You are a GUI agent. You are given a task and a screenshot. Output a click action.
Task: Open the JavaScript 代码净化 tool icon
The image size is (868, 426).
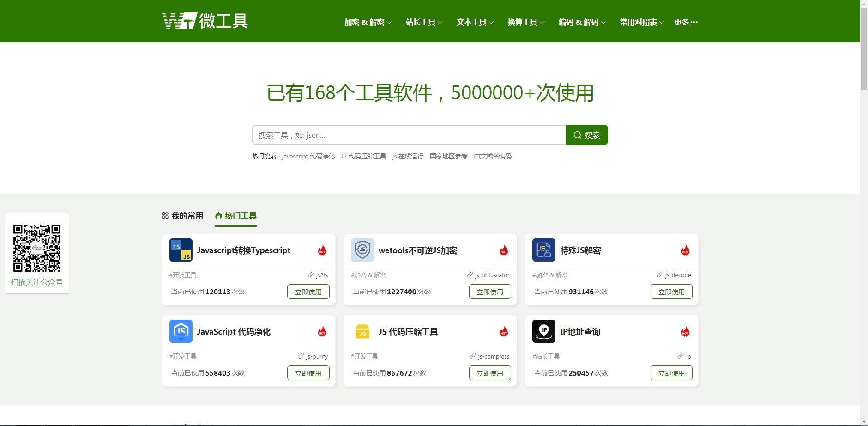point(181,331)
